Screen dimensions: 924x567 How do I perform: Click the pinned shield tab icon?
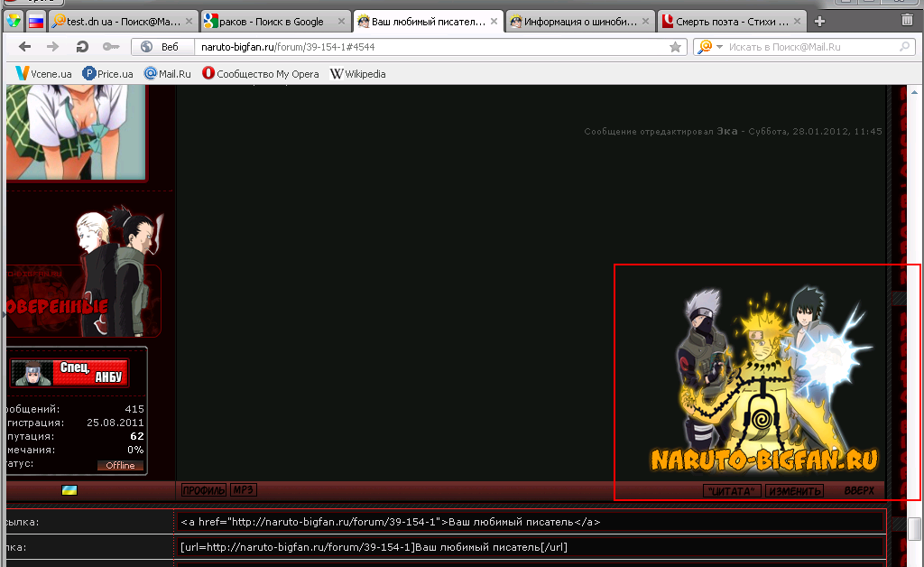13,22
